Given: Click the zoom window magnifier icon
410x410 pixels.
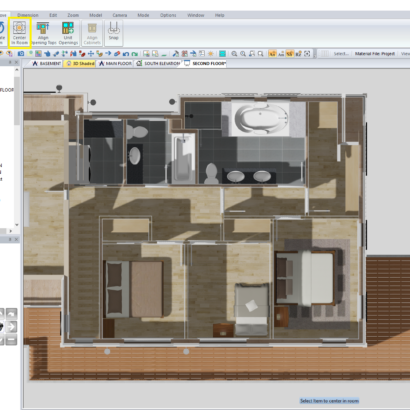Looking at the screenshot, I should [260, 54].
